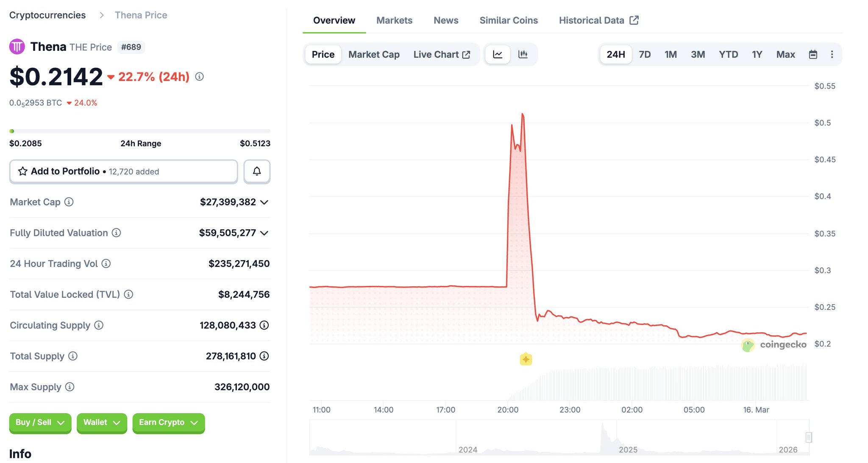
Task: Switch to Similar Coins tab
Action: click(509, 20)
